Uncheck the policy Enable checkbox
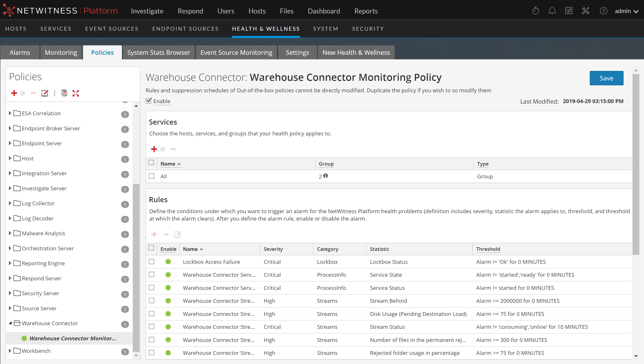The image size is (644, 364). [x=149, y=101]
